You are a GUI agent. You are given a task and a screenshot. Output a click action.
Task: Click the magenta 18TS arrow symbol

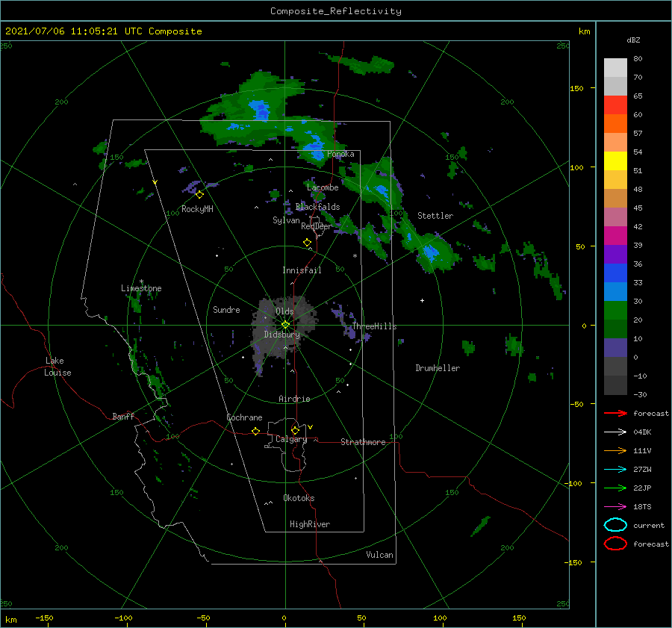click(615, 507)
